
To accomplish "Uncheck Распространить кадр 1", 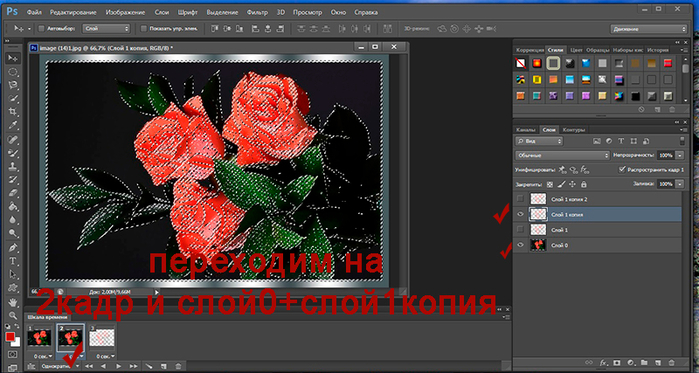I will click(x=622, y=170).
